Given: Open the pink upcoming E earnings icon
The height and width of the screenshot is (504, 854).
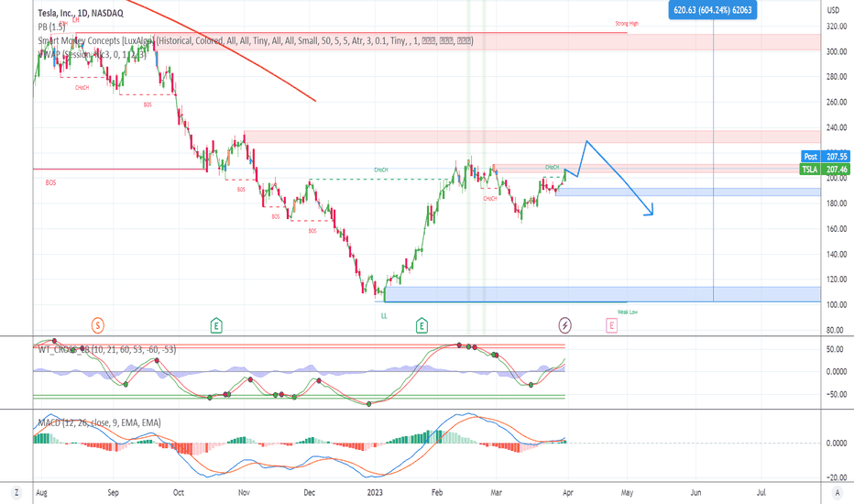Looking at the screenshot, I should 611,326.
